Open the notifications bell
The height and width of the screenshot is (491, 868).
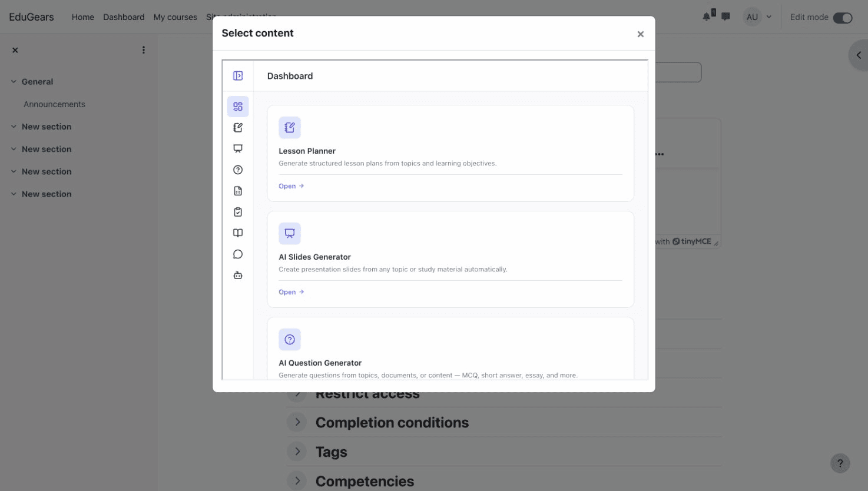point(706,16)
